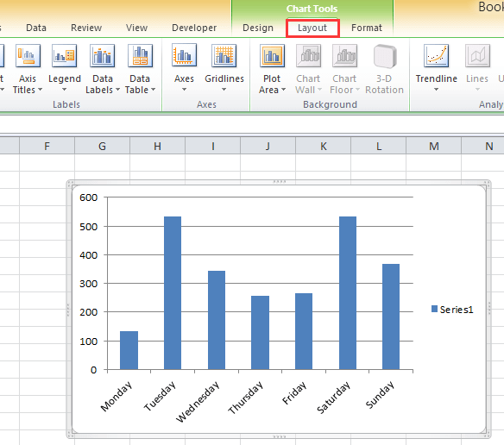504x445 pixels.
Task: Switch to the Design tab
Action: tap(258, 28)
